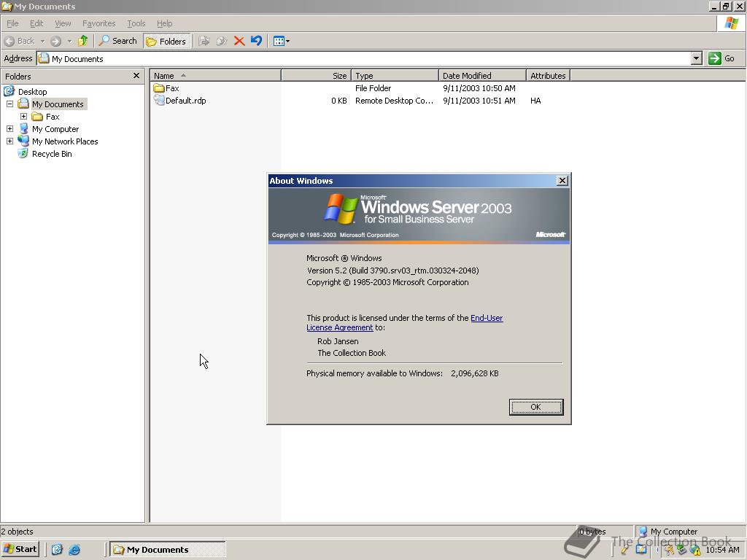Click the My Network Places icon
Viewport: 747px width, 560px height.
coord(23,141)
